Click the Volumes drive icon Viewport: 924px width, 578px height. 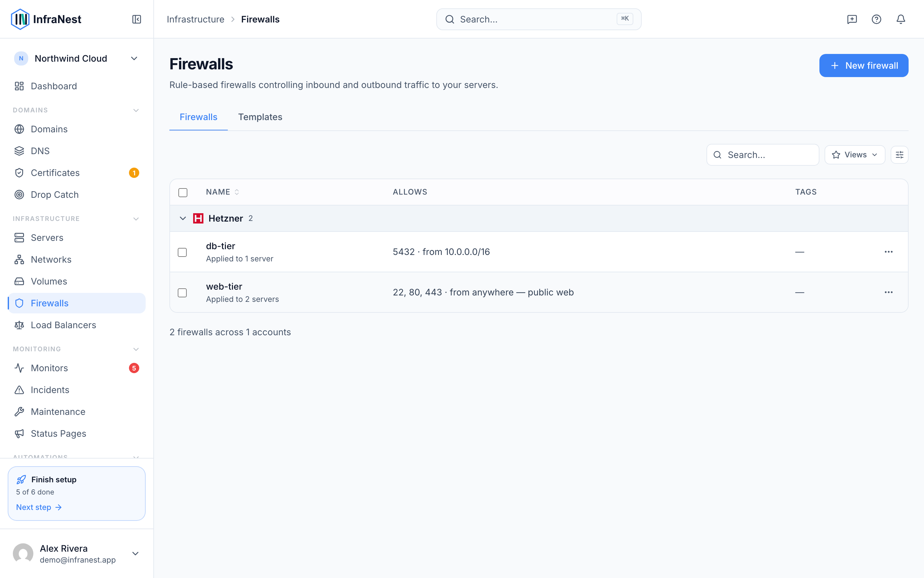(19, 281)
